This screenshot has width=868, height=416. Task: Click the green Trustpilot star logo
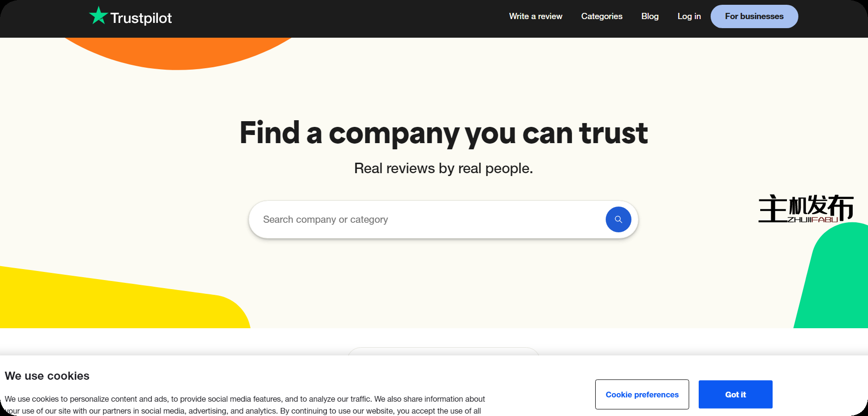98,16
